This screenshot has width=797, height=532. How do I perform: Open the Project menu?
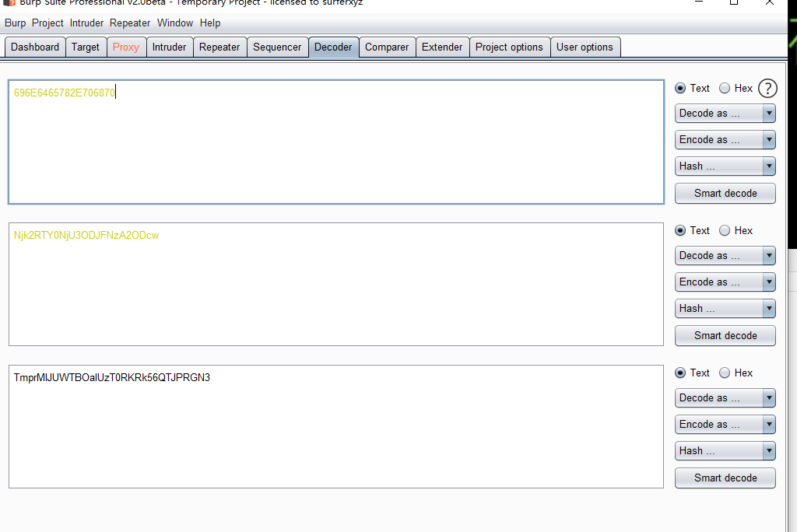(x=47, y=23)
